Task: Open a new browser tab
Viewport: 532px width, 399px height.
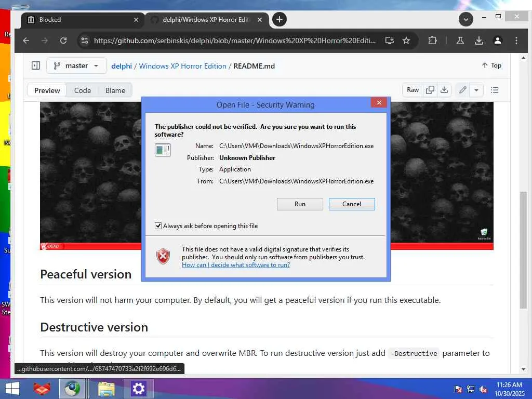Action: click(x=279, y=19)
